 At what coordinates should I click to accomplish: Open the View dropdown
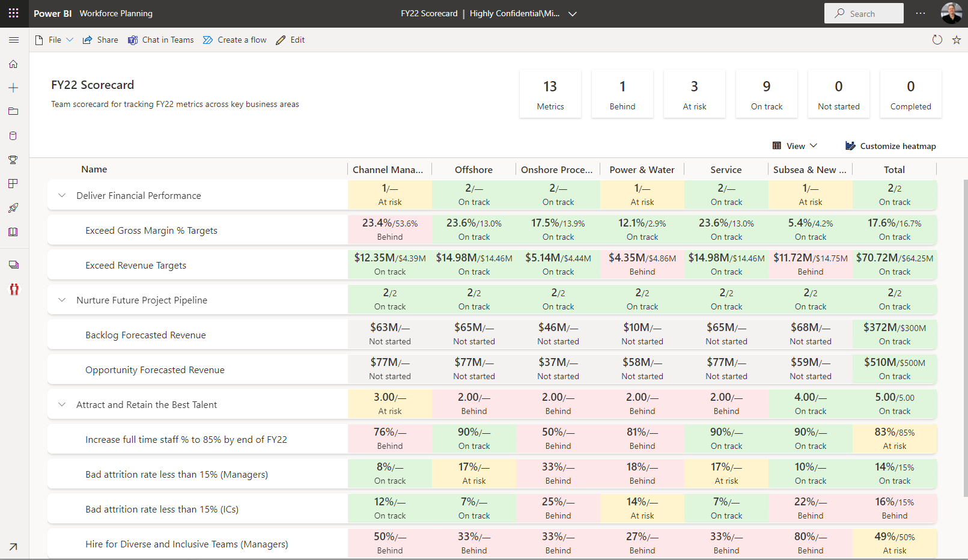[795, 146]
